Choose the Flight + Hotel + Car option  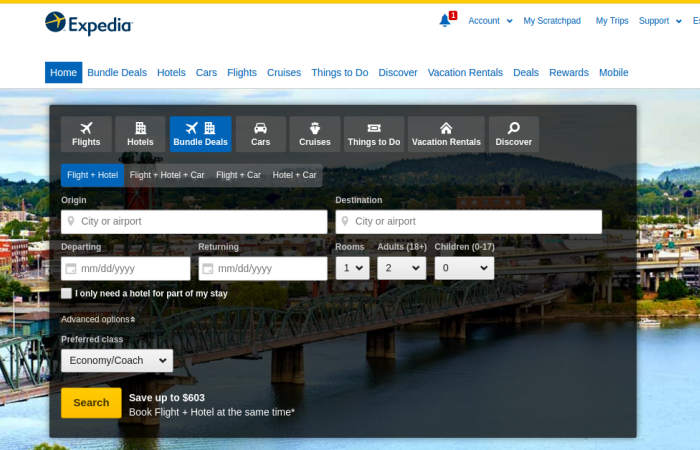tap(167, 175)
